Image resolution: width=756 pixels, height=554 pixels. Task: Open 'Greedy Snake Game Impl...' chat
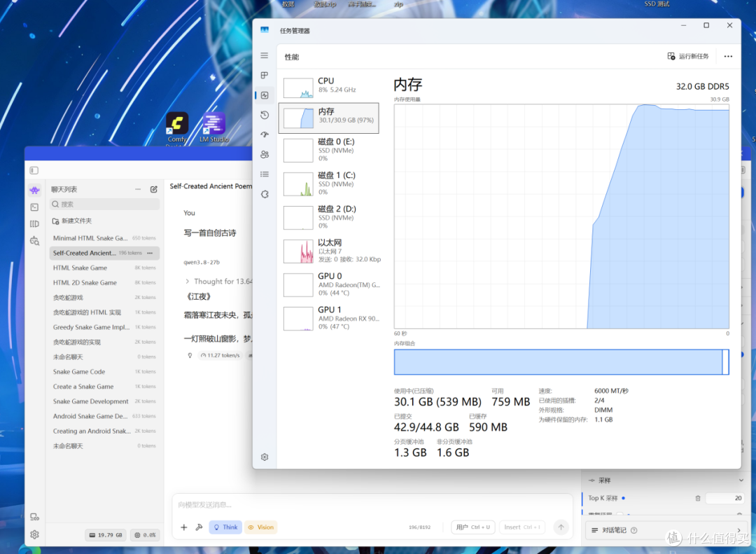point(104,327)
